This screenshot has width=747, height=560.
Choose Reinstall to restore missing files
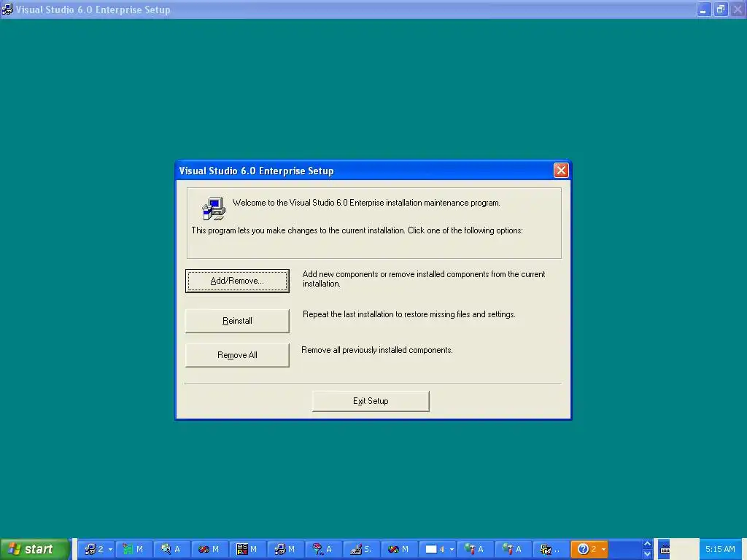coord(237,321)
